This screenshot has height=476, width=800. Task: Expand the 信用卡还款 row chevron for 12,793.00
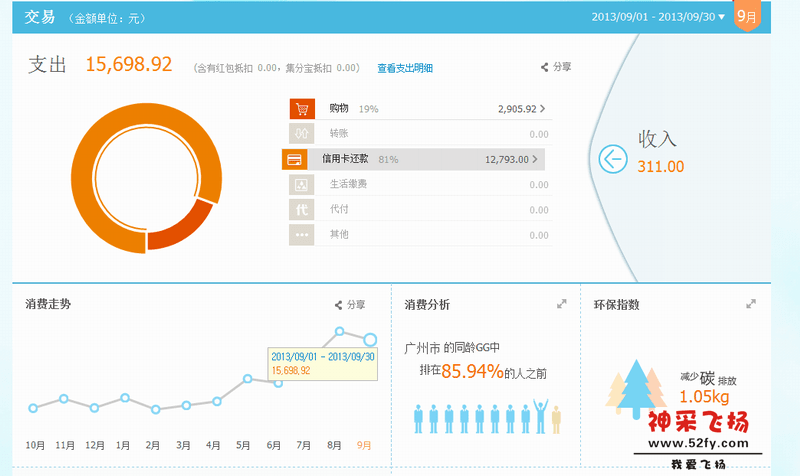point(535,159)
